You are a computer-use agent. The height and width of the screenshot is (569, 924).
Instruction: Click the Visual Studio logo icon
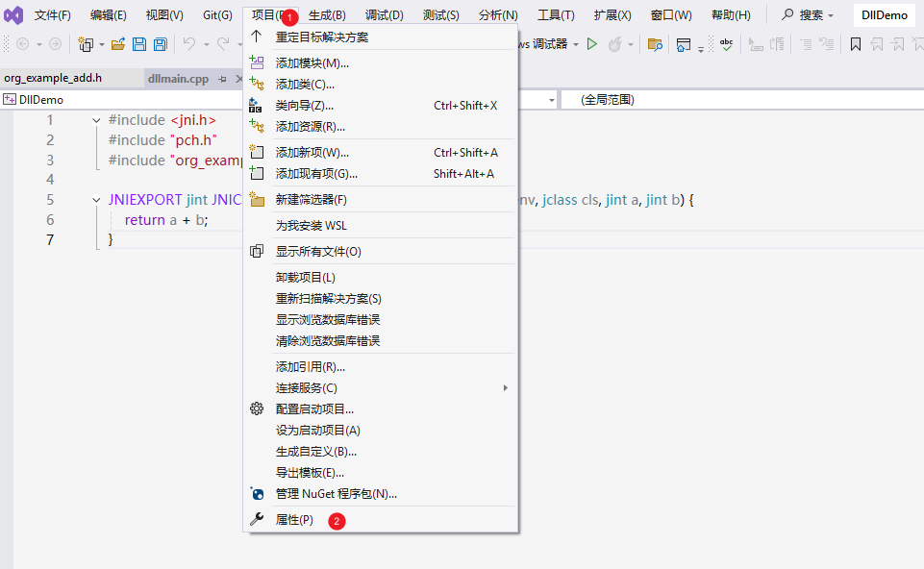click(12, 14)
